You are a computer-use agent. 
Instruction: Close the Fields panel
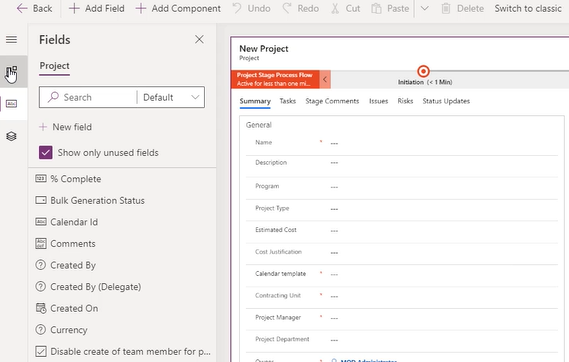[199, 39]
